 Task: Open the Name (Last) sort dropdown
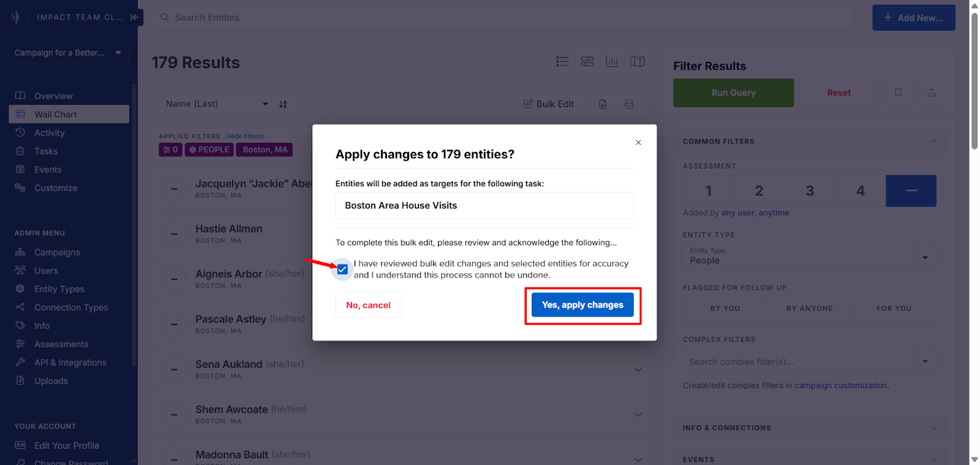(217, 104)
